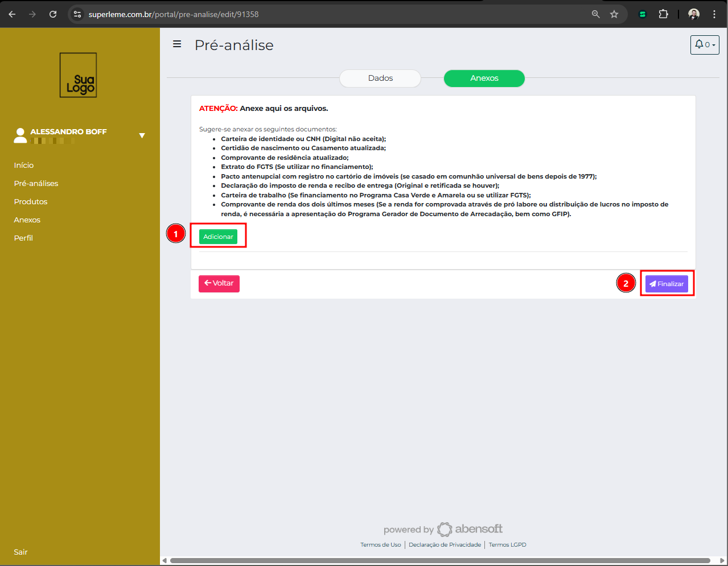Viewport: 728px width, 566px height.
Task: Click the purple Finalizar button
Action: pyautogui.click(x=667, y=284)
